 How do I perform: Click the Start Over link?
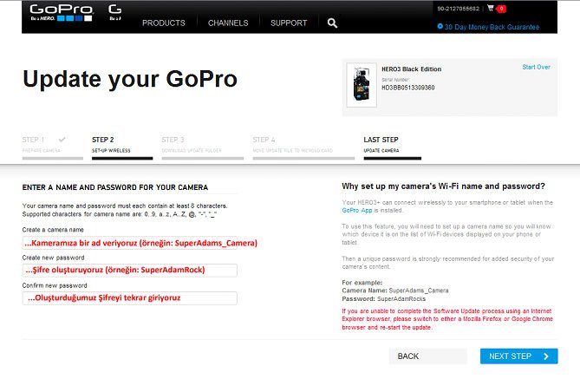536,67
